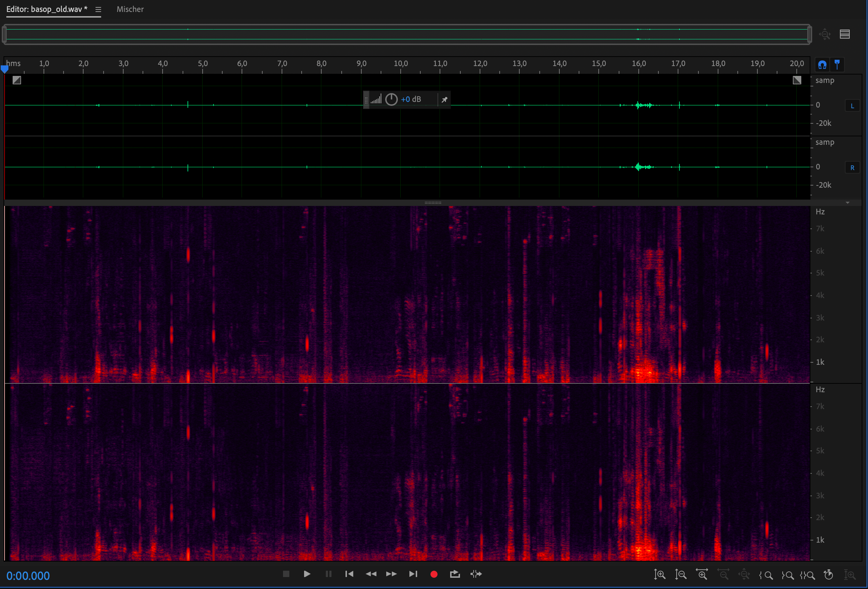
Task: Open Editor panel menu icon
Action: [98, 9]
